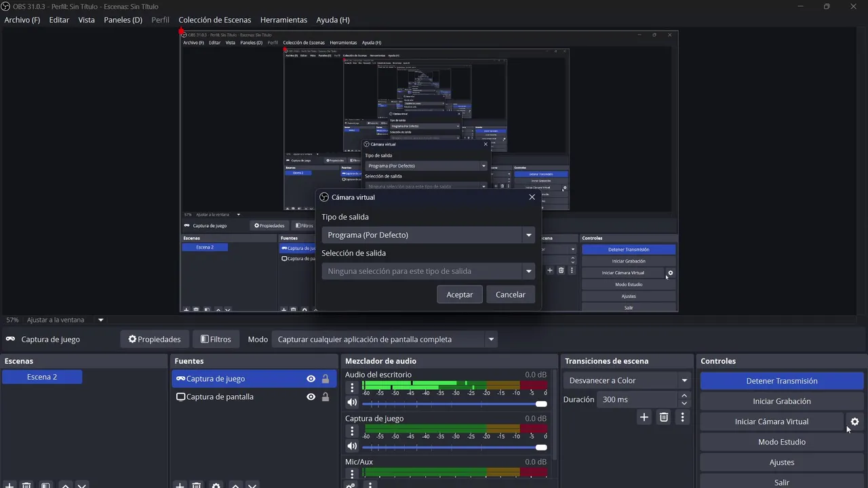Decrease the transition duration with the down arrow
The image size is (868, 488).
(684, 403)
